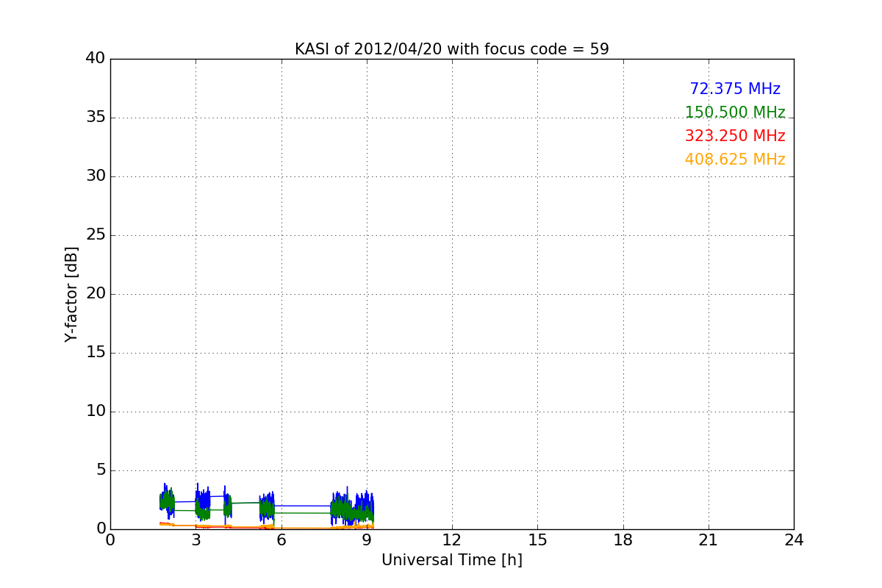
Task: Click the x-axis tick label 9
Action: 367,539
